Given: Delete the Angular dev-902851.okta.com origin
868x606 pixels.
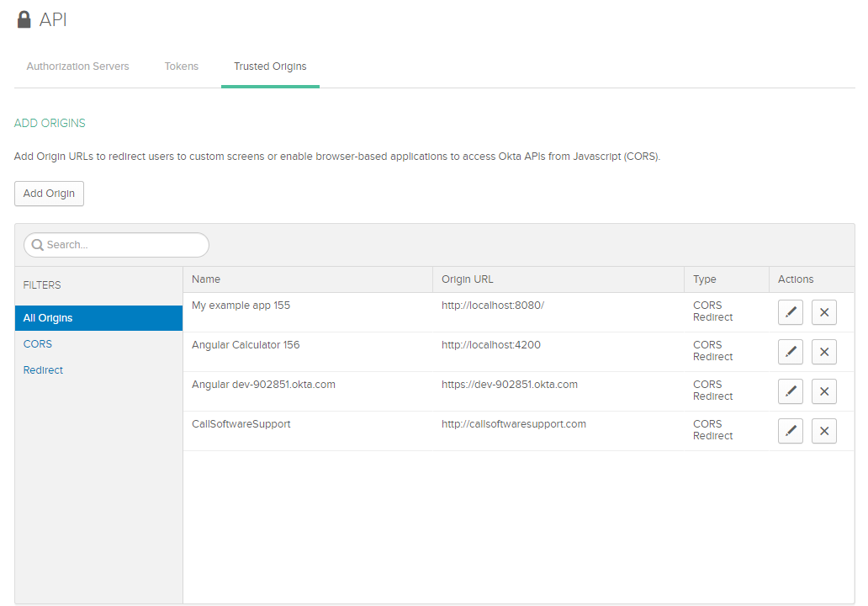Looking at the screenshot, I should pyautogui.click(x=823, y=391).
